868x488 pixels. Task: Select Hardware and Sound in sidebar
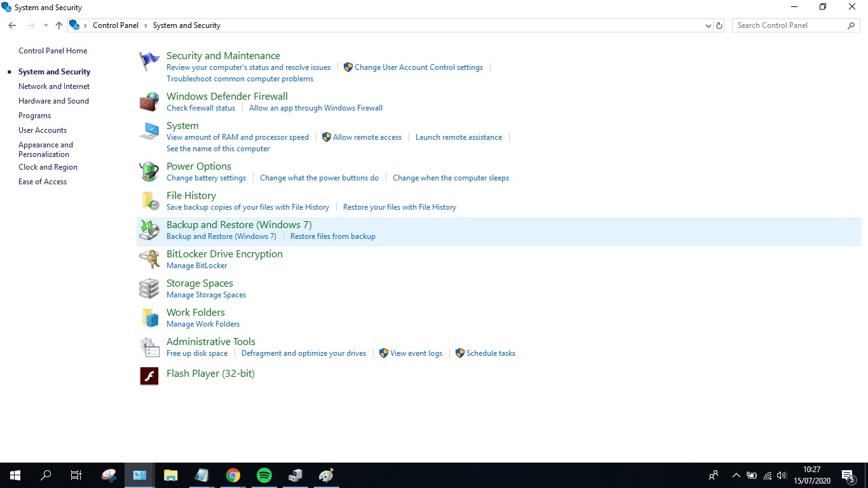click(53, 101)
